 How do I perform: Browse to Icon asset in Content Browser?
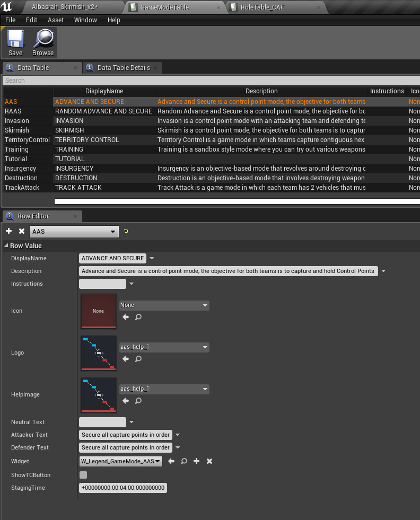pos(138,317)
